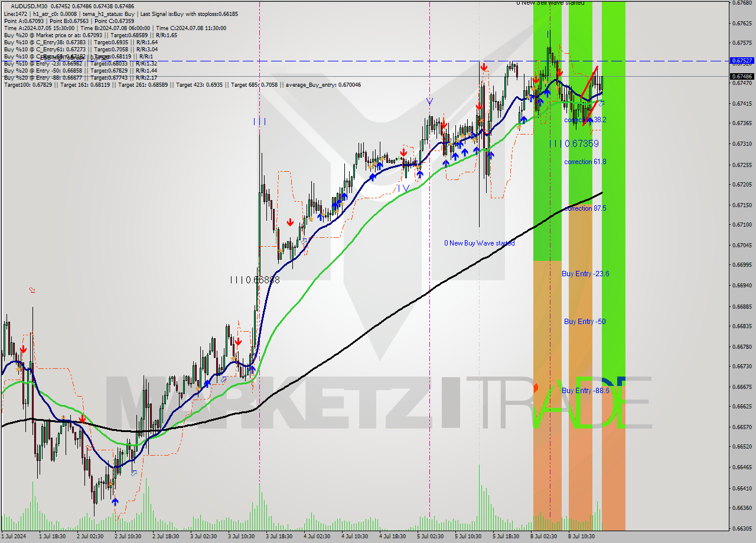Image resolution: width=756 pixels, height=543 pixels.
Task: Click the 'Buy Entry -23.6' label
Action: 585,274
